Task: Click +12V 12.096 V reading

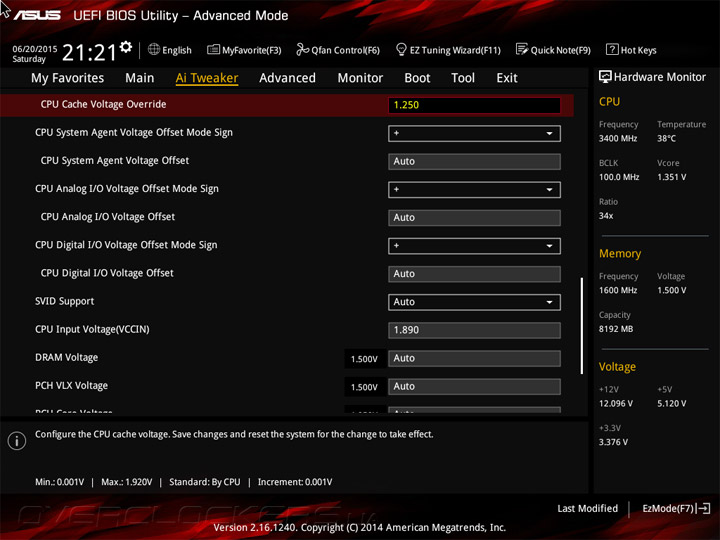Action: pos(616,403)
